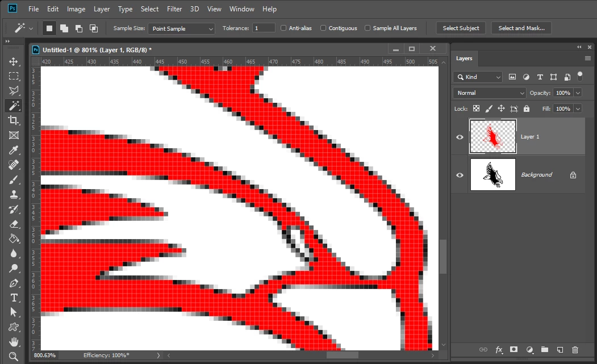This screenshot has width=597, height=364.
Task: Open the Sample Size dropdown
Action: [181, 28]
